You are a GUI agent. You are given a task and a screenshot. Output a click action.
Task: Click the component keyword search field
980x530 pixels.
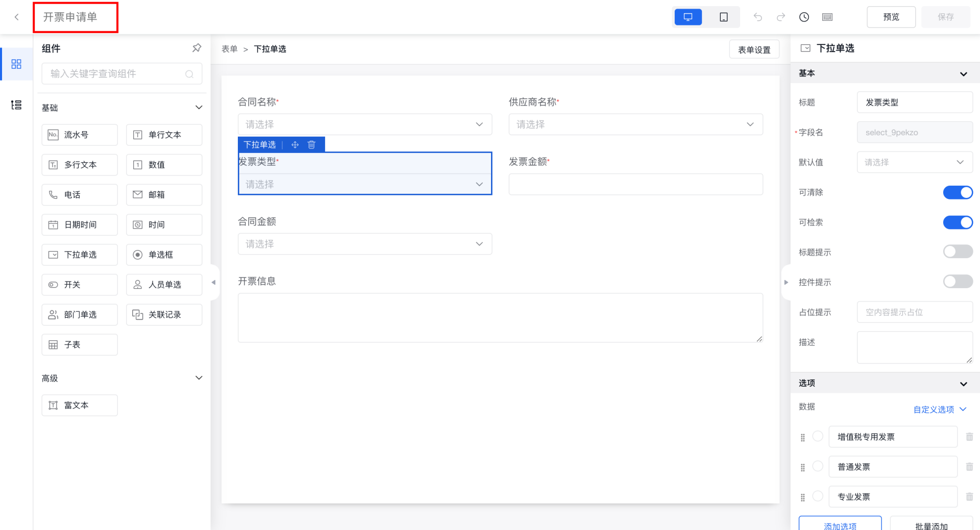pyautogui.click(x=117, y=74)
